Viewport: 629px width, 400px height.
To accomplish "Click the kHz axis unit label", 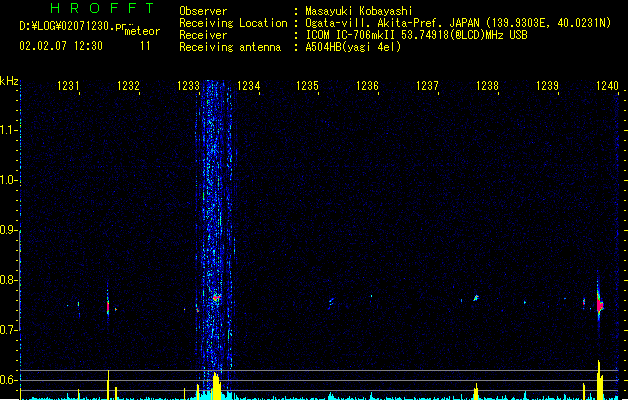I will 9,81.
